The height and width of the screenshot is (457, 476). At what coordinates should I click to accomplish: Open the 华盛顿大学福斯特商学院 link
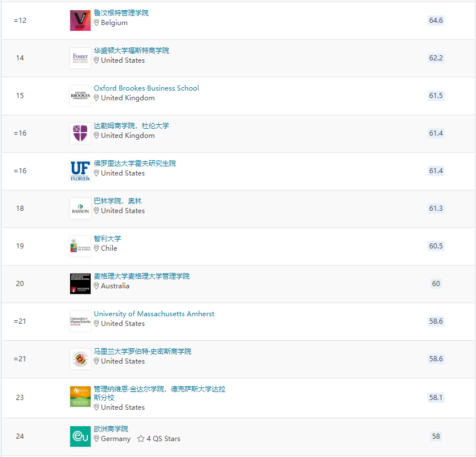tap(132, 50)
